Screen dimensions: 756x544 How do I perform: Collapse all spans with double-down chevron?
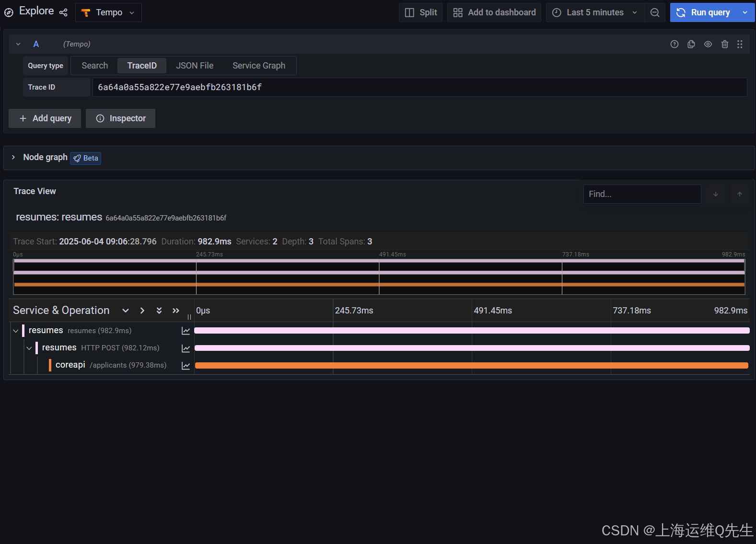click(x=159, y=311)
